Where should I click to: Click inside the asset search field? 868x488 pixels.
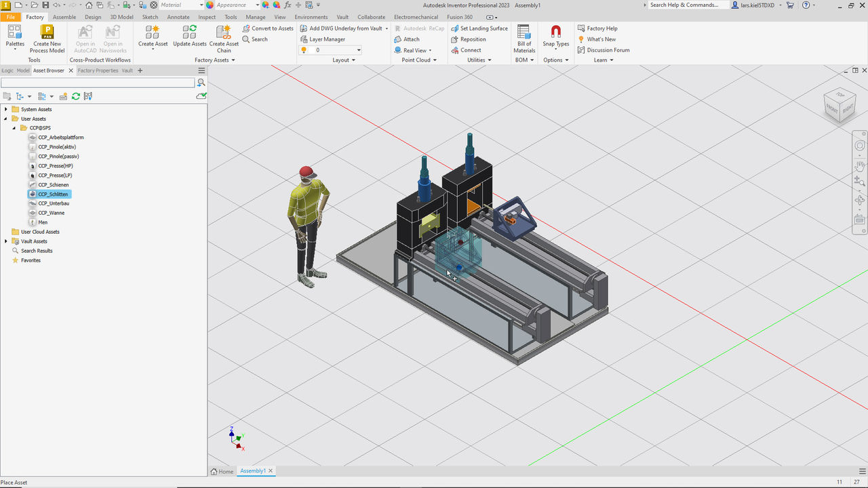click(95, 82)
